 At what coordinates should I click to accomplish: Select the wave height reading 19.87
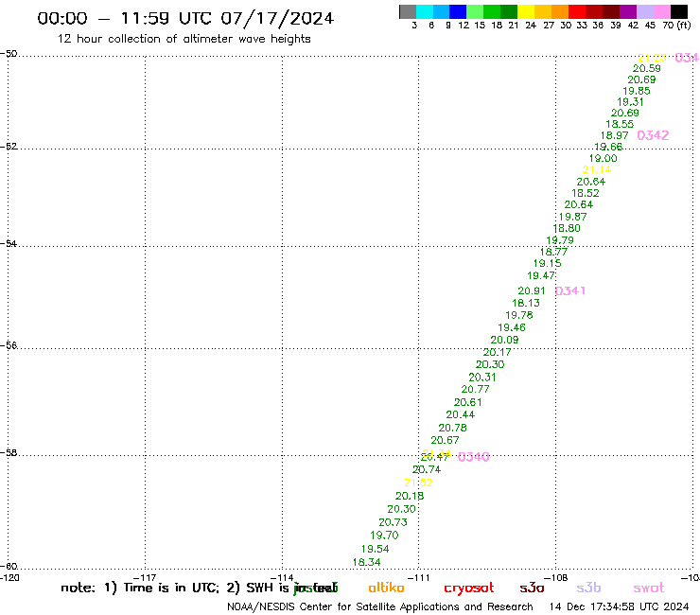point(572,217)
